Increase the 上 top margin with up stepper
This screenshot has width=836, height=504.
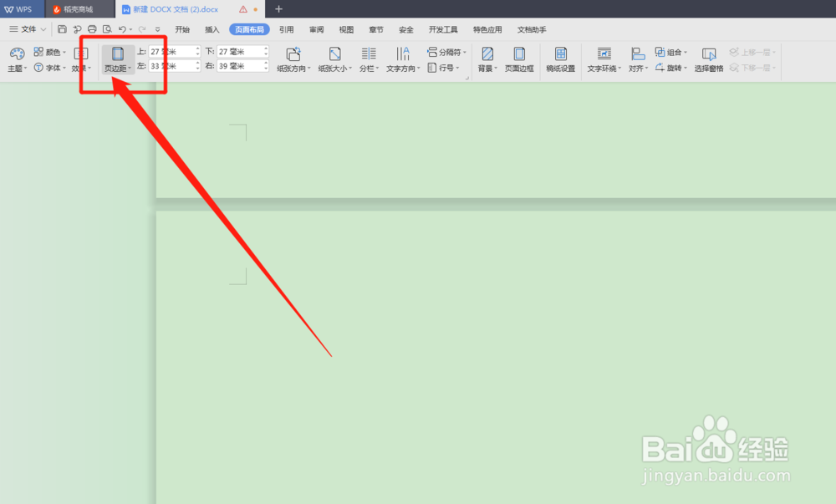click(197, 48)
